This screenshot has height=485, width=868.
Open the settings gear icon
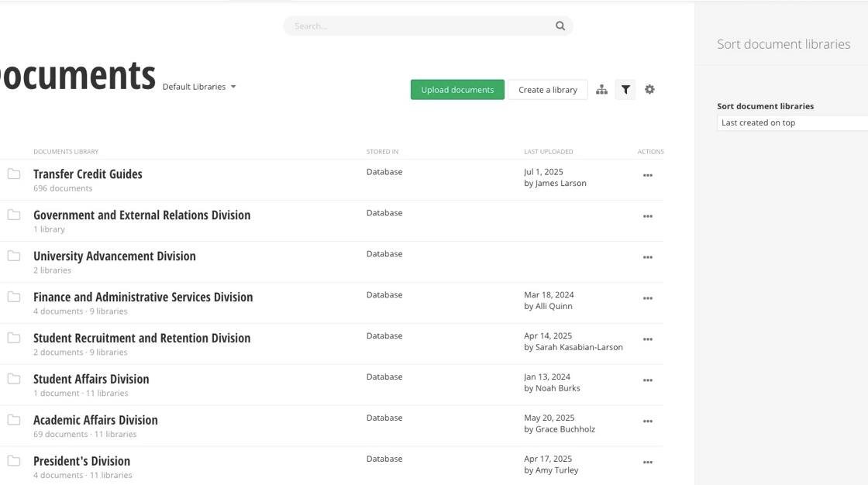(x=649, y=90)
